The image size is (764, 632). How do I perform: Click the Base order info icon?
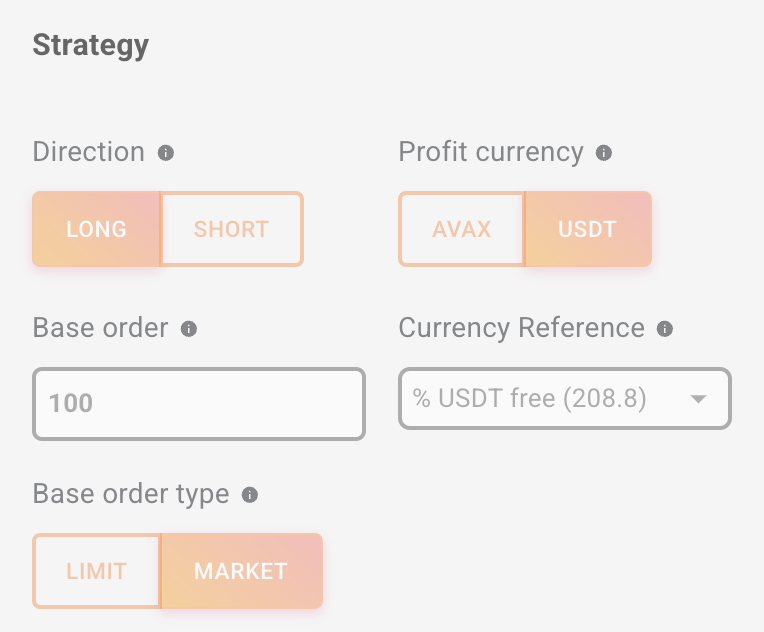[x=189, y=329]
